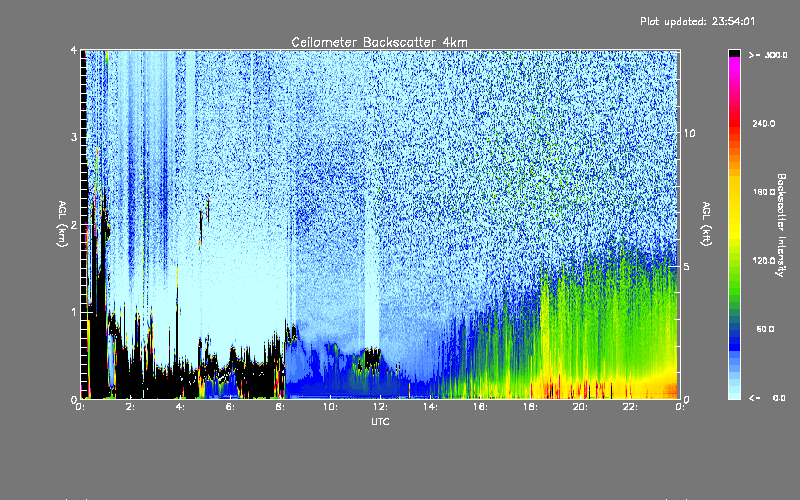Click the "240.0" colorbar value
The width and height of the screenshot is (800, 500).
764,123
